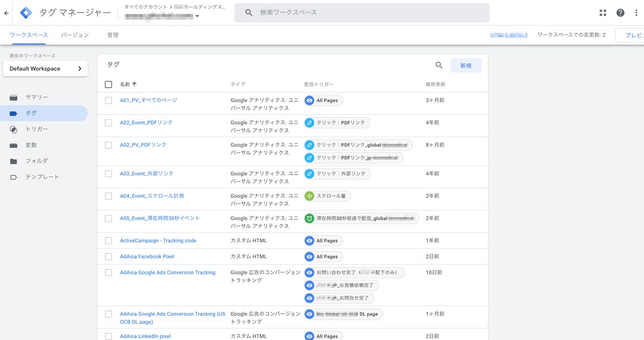Click the timer icon of 滞在時間30秒経過 trigger
644x340 pixels.
point(309,218)
